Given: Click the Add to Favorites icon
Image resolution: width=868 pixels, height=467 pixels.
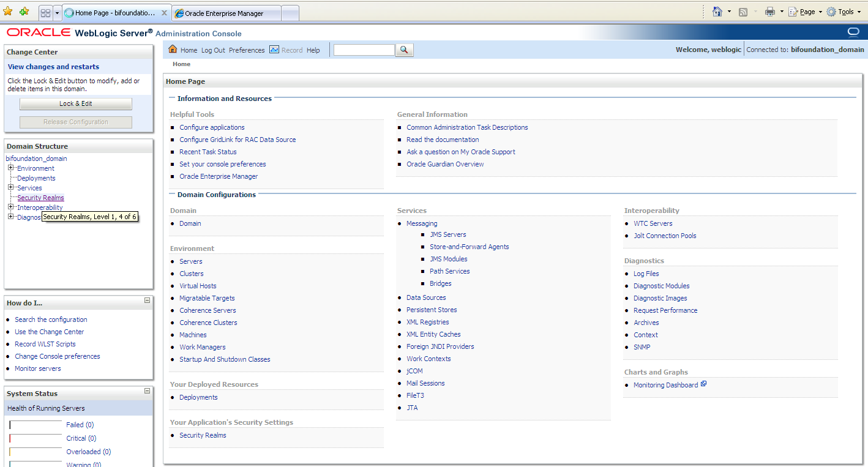Looking at the screenshot, I should pyautogui.click(x=24, y=12).
